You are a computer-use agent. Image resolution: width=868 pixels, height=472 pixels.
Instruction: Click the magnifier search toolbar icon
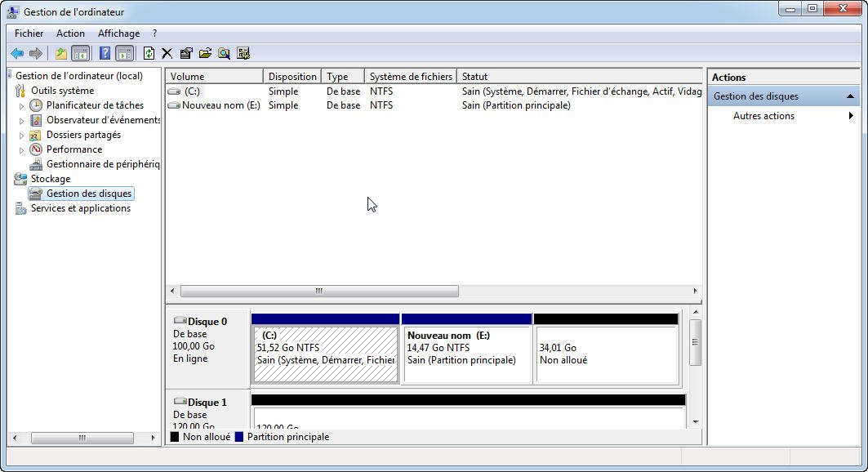pyautogui.click(x=225, y=53)
